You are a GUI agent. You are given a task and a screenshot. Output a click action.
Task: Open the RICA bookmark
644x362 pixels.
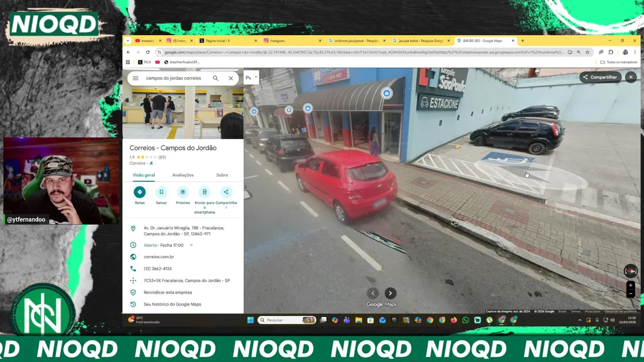coord(144,62)
